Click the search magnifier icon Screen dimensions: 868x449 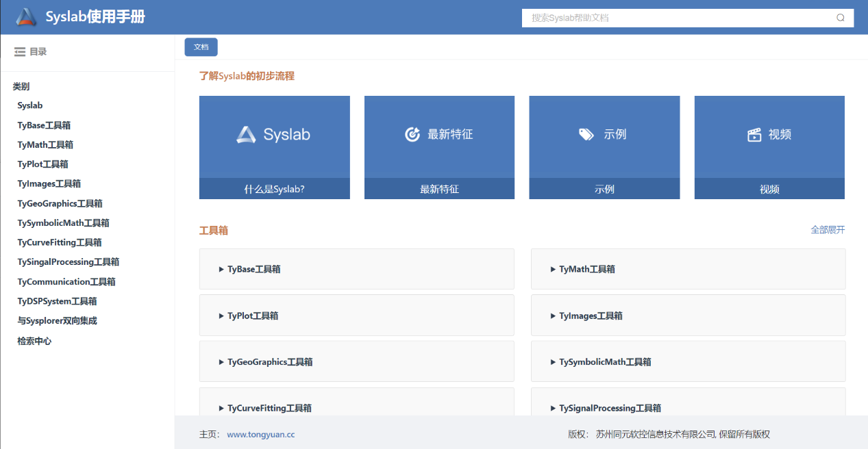(x=841, y=18)
